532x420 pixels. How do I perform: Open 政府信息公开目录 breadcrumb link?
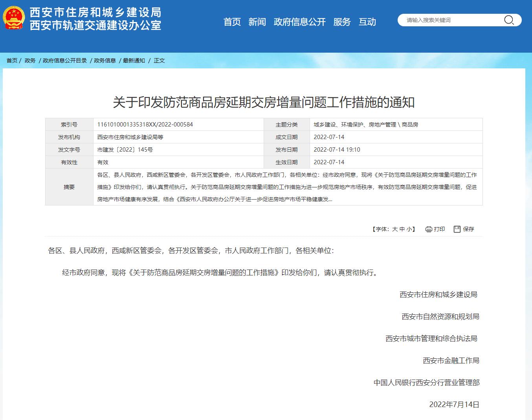(65, 61)
